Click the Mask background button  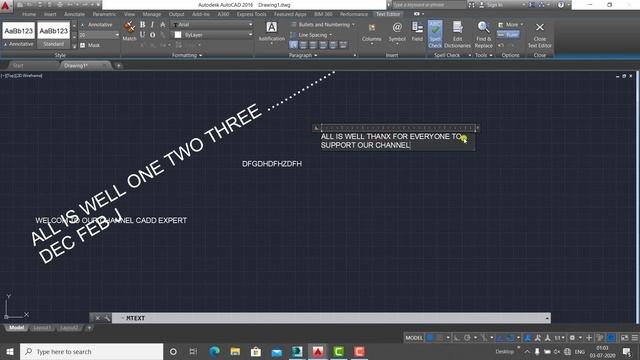(x=90, y=45)
